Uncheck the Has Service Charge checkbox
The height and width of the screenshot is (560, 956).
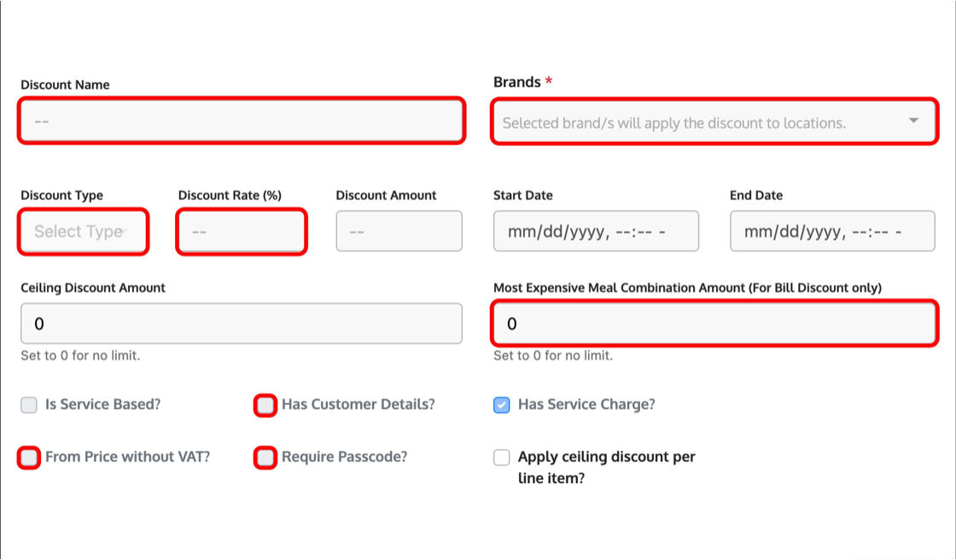501,405
